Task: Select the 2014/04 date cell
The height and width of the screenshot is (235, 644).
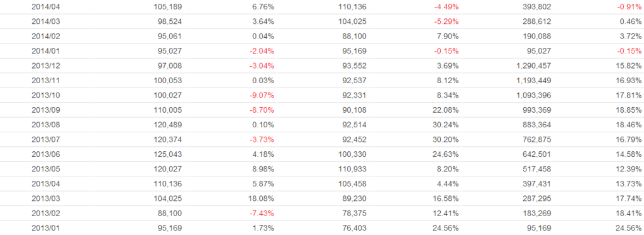Action: click(45, 6)
